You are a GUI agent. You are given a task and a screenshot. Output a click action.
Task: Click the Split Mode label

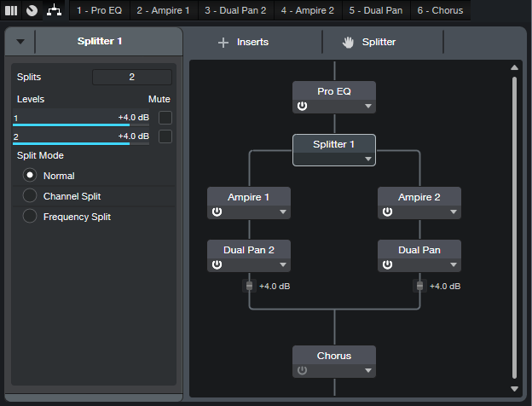click(x=40, y=155)
